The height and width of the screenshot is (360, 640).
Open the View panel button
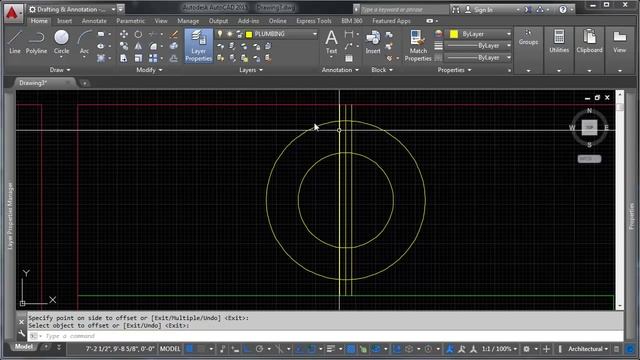tap(620, 41)
